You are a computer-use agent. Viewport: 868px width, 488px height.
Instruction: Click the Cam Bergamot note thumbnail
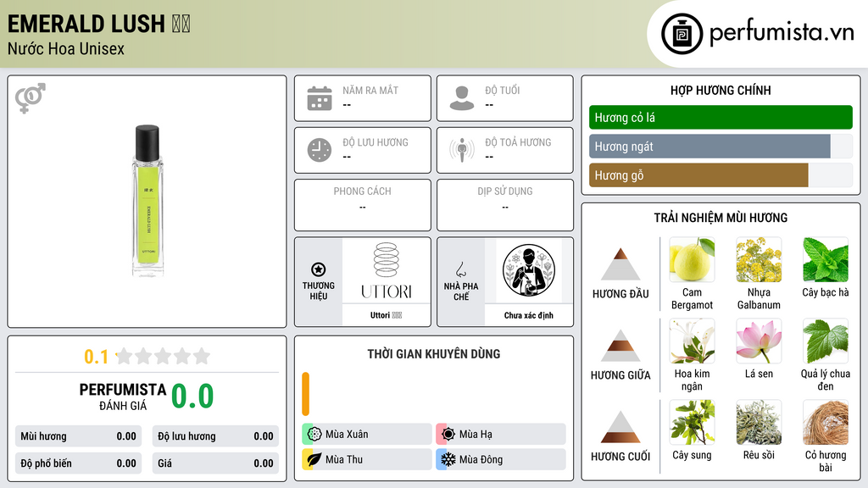(x=692, y=260)
